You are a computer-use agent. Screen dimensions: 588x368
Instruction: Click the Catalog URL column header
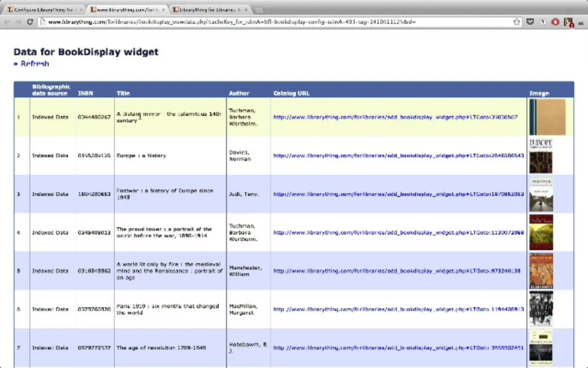click(x=292, y=93)
